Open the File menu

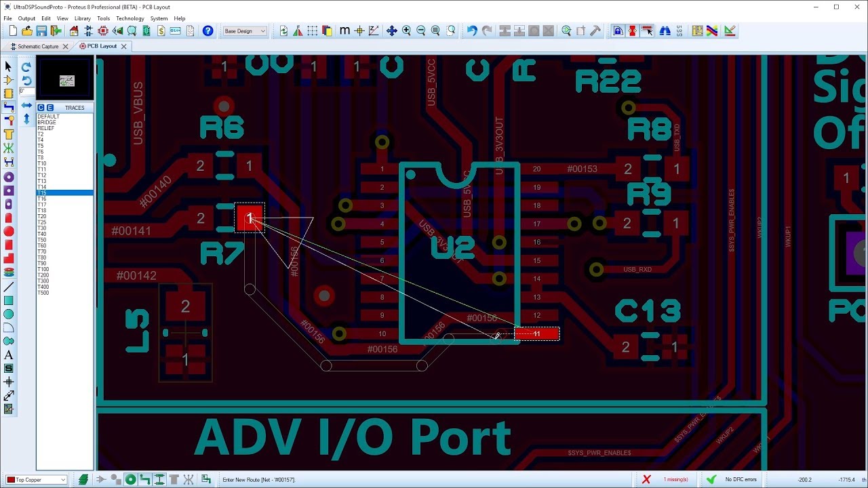pos(7,18)
